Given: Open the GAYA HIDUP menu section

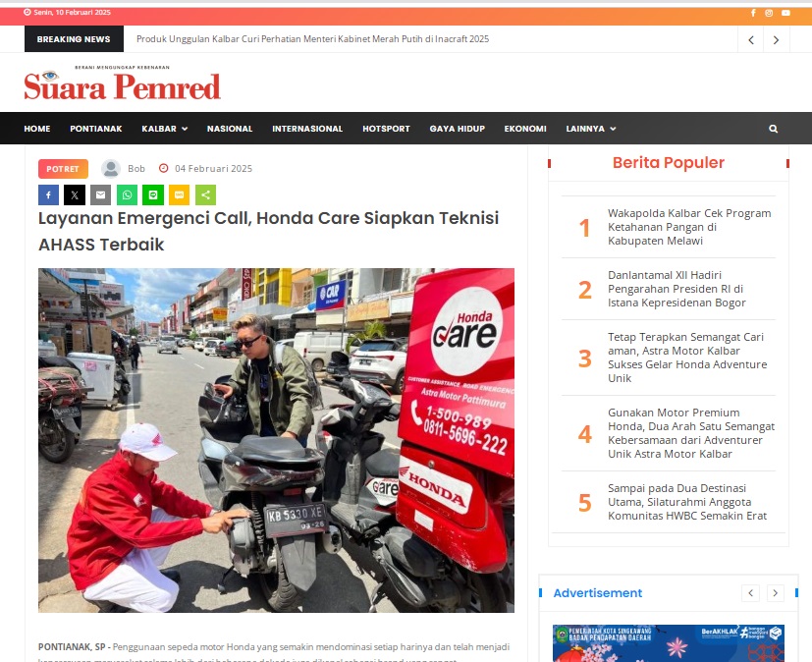Looking at the screenshot, I should (458, 129).
